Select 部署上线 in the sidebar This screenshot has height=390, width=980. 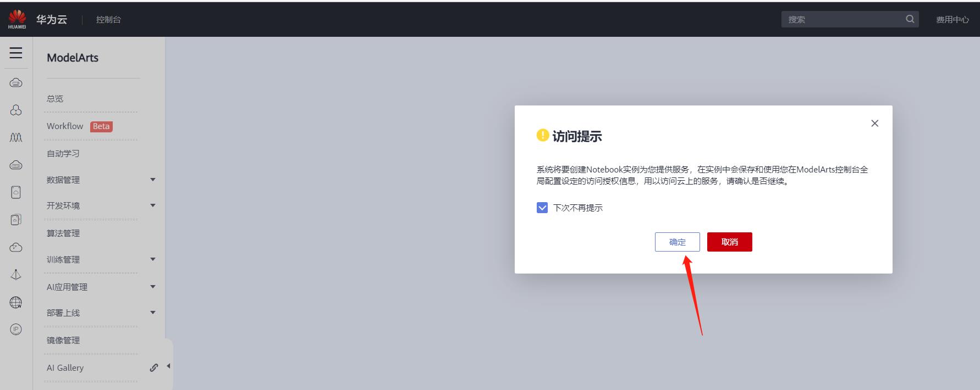click(63, 313)
